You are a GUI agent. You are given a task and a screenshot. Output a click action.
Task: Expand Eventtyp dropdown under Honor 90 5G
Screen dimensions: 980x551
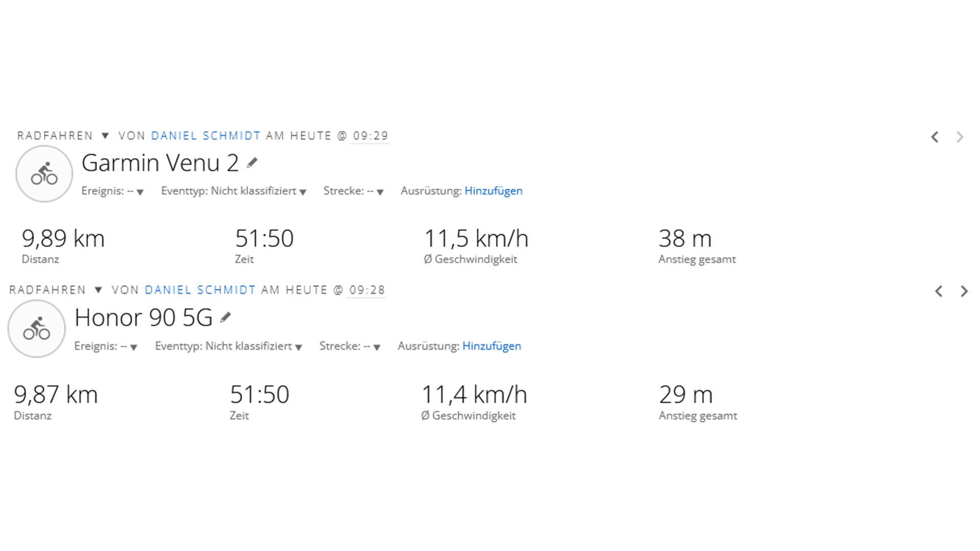pyautogui.click(x=299, y=347)
